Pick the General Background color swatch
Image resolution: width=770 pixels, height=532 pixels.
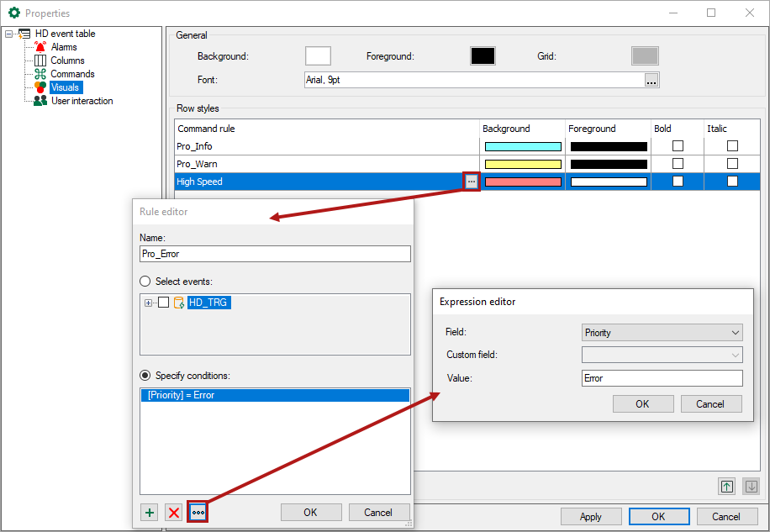(x=318, y=56)
